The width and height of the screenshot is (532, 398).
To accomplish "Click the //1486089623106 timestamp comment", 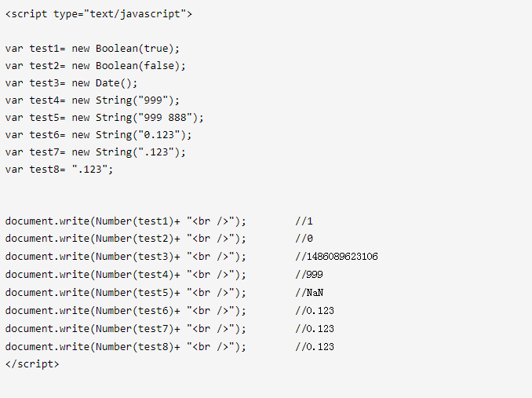I will (x=337, y=257).
